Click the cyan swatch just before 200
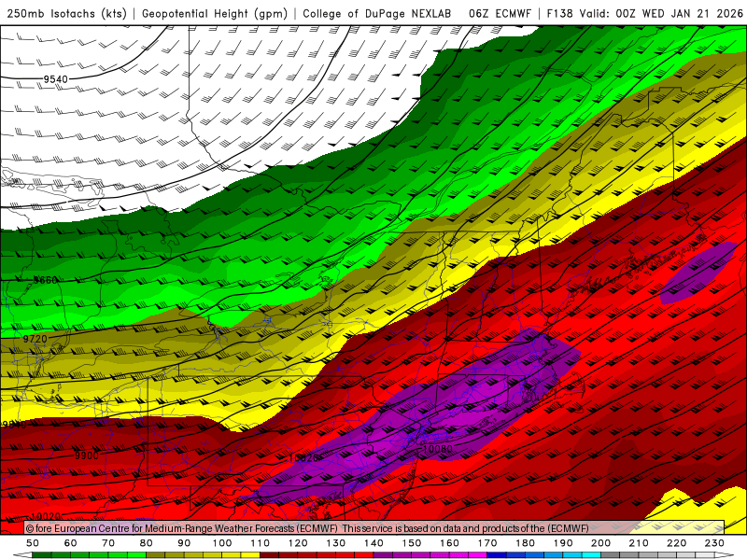Viewport: 747px width, 560px height. click(591, 555)
